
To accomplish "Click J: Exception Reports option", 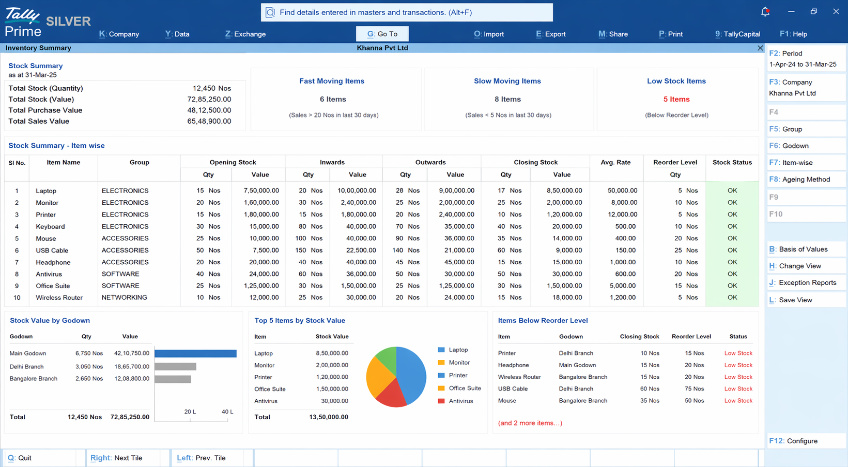I will pos(805,283).
